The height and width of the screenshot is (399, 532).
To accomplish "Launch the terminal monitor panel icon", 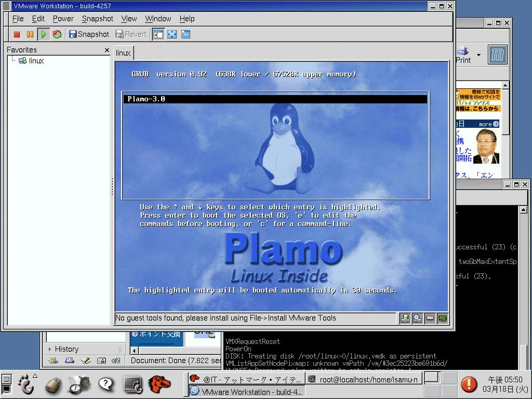I will tap(132, 385).
